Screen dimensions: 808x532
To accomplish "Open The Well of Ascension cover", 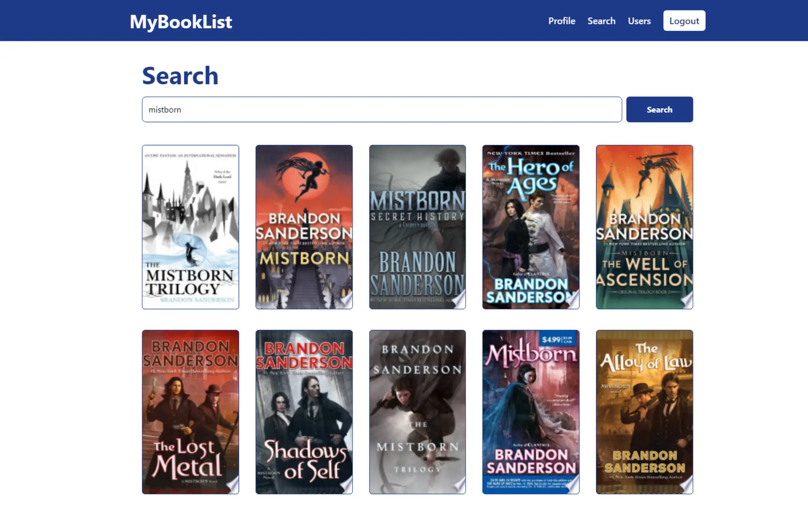I will tap(644, 227).
